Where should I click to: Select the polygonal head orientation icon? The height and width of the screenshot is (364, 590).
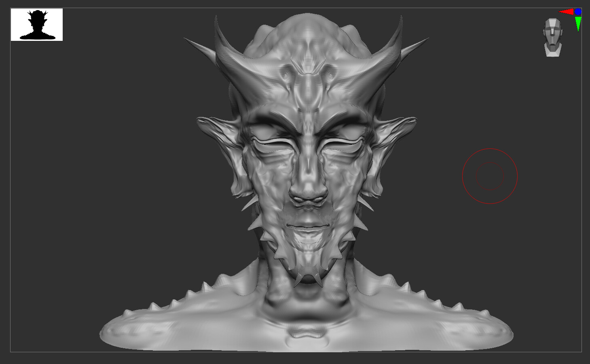[553, 34]
